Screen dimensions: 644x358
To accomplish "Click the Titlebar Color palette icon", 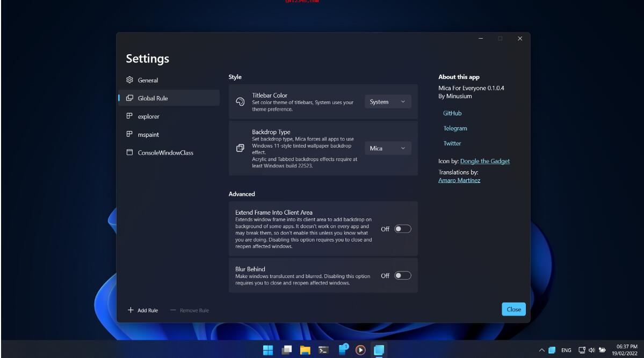I will coord(240,102).
